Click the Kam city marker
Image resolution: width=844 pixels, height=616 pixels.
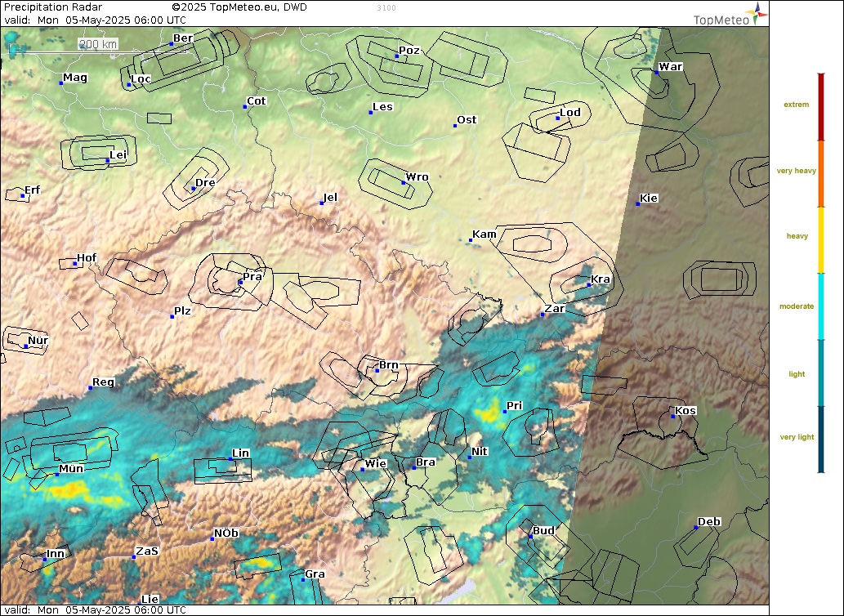click(x=471, y=240)
